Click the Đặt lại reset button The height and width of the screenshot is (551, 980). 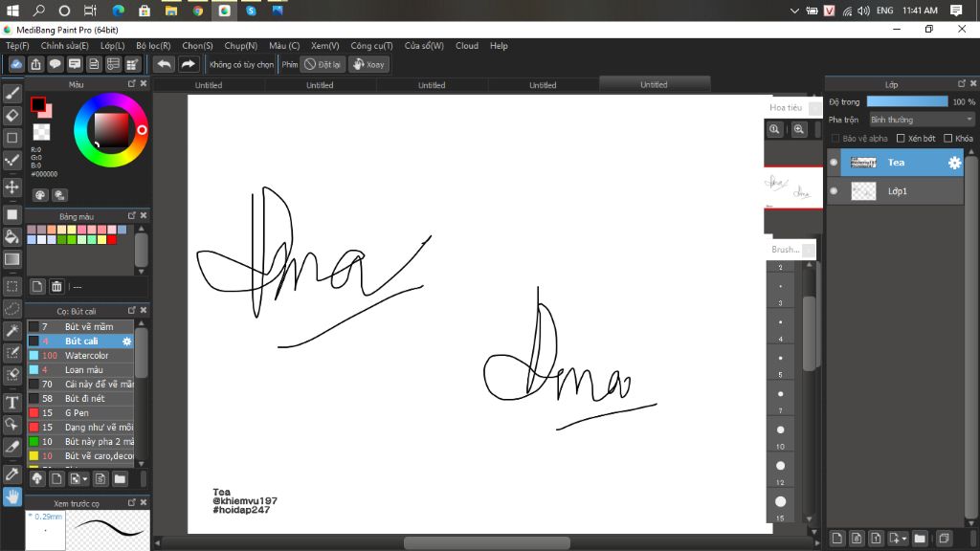pyautogui.click(x=323, y=64)
